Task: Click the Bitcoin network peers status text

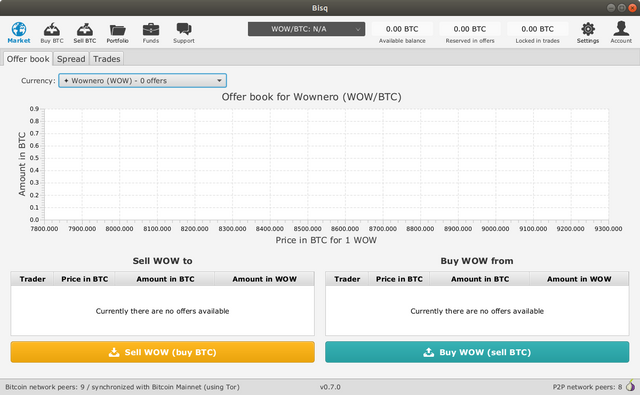Action: tap(122, 387)
